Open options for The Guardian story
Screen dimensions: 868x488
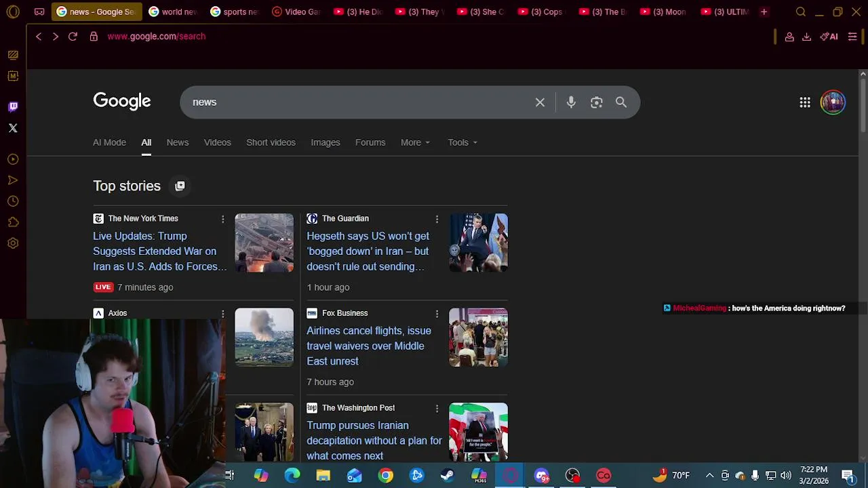click(x=437, y=219)
